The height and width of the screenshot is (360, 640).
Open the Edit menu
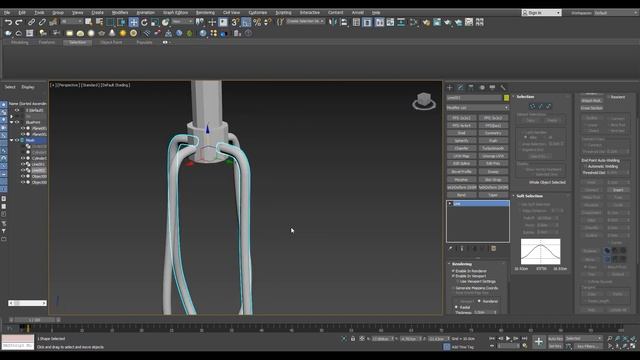[22, 13]
